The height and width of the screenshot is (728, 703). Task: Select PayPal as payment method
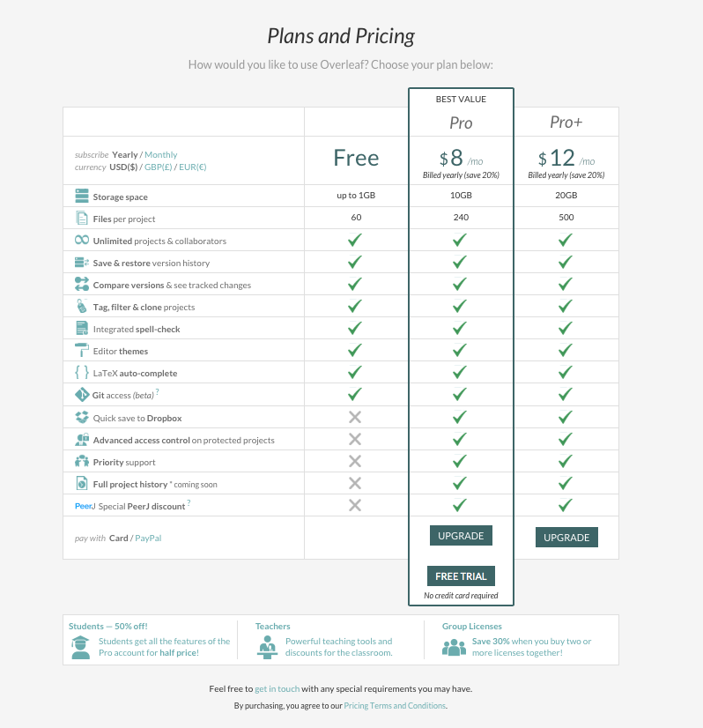point(148,539)
